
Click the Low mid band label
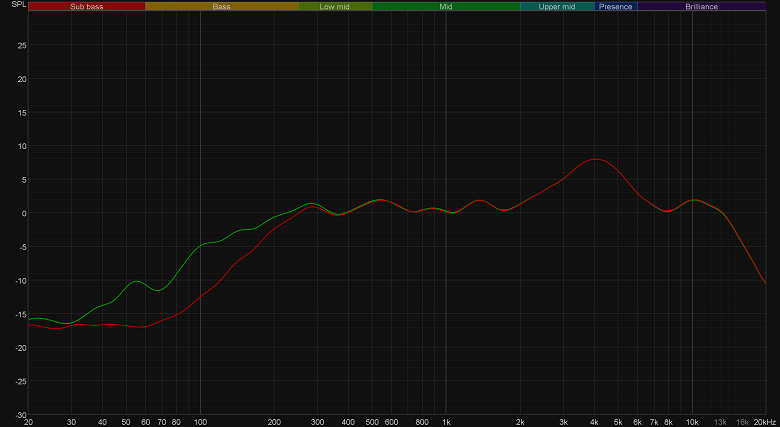(334, 7)
